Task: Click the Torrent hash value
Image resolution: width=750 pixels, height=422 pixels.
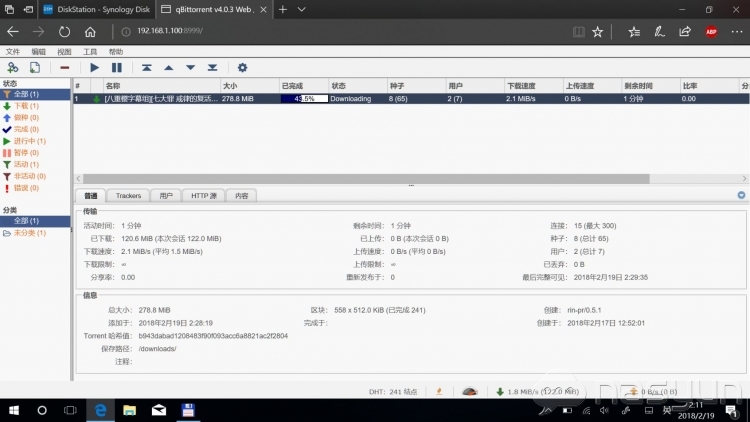Action: coord(213,336)
